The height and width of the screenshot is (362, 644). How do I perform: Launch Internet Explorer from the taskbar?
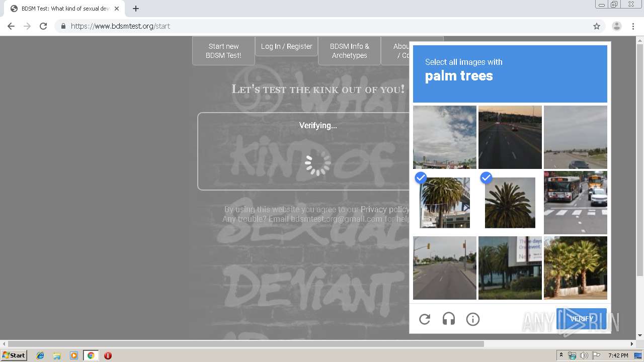click(40, 355)
